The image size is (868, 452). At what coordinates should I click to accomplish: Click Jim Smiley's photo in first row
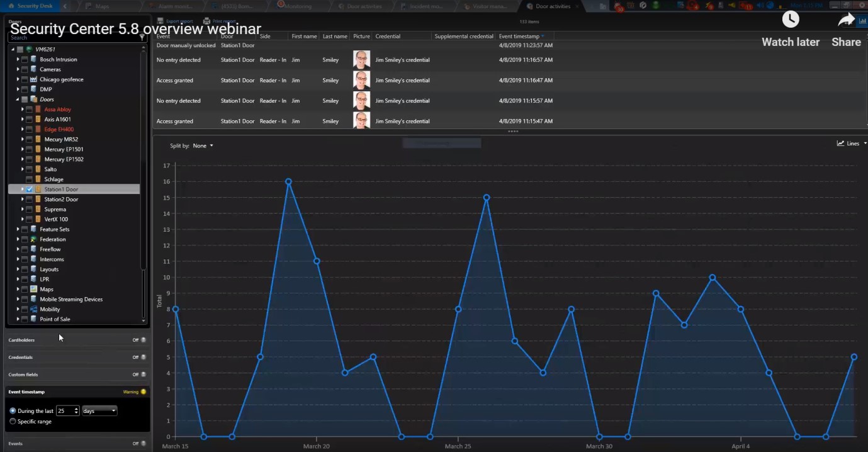pyautogui.click(x=361, y=60)
